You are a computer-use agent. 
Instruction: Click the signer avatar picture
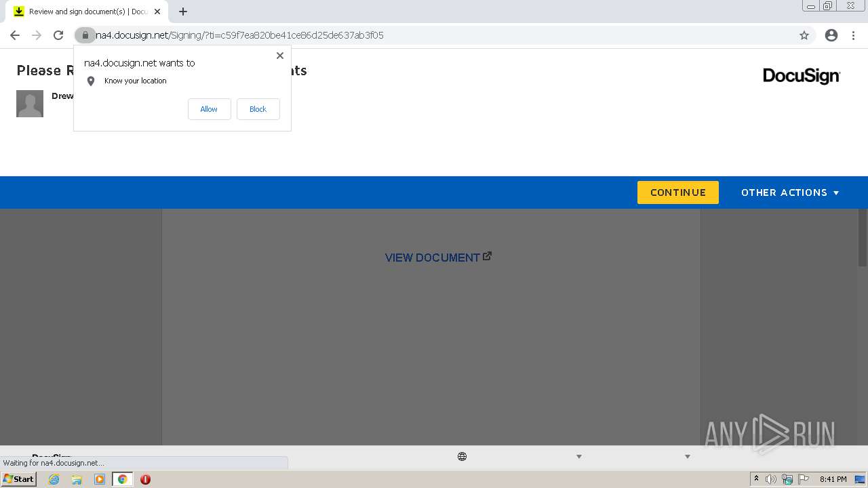30,104
